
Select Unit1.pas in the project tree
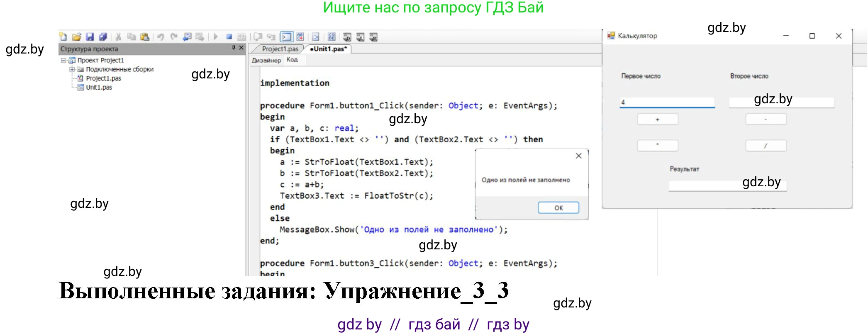pos(99,88)
